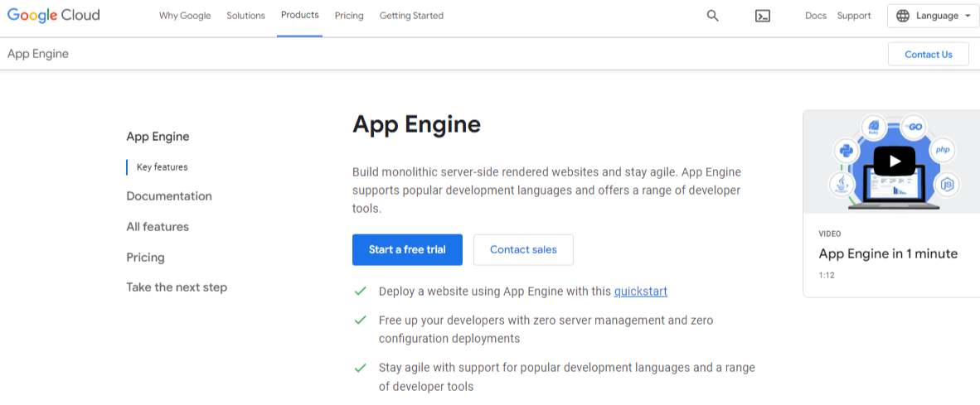
Task: Click the checkmark beside Free up your developers
Action: tap(360, 321)
